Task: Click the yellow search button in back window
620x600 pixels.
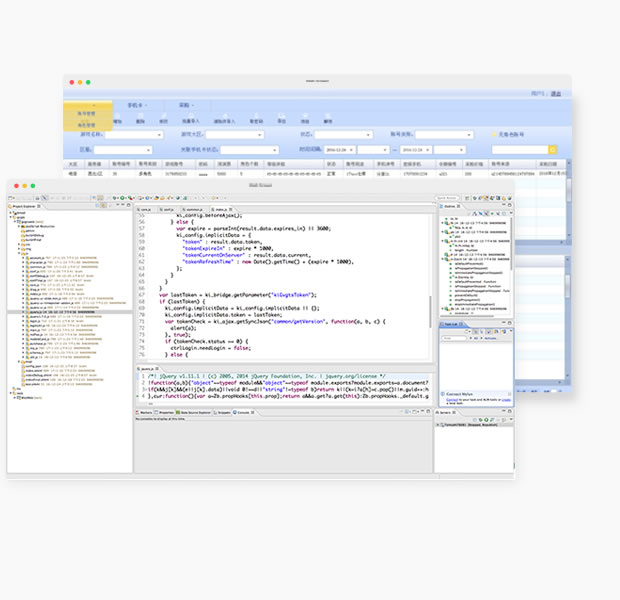Action: coord(552,150)
